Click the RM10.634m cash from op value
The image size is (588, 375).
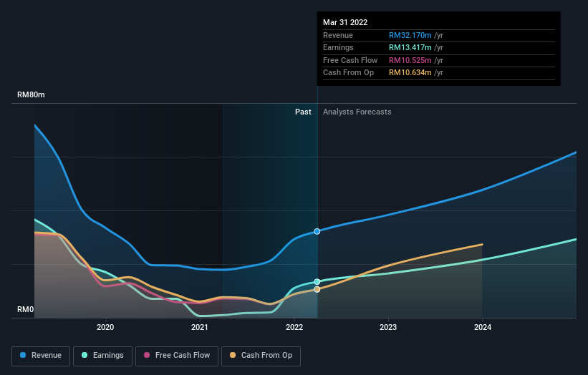410,73
